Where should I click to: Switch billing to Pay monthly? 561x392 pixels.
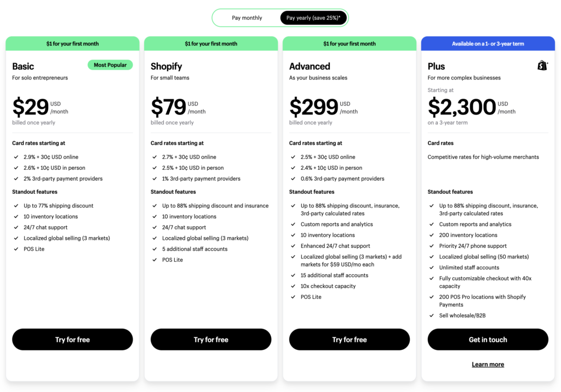(x=247, y=18)
